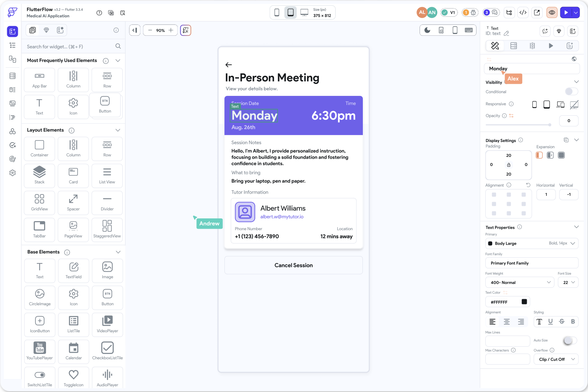
Task: Toggle the padding lock icon
Action: 509,165
